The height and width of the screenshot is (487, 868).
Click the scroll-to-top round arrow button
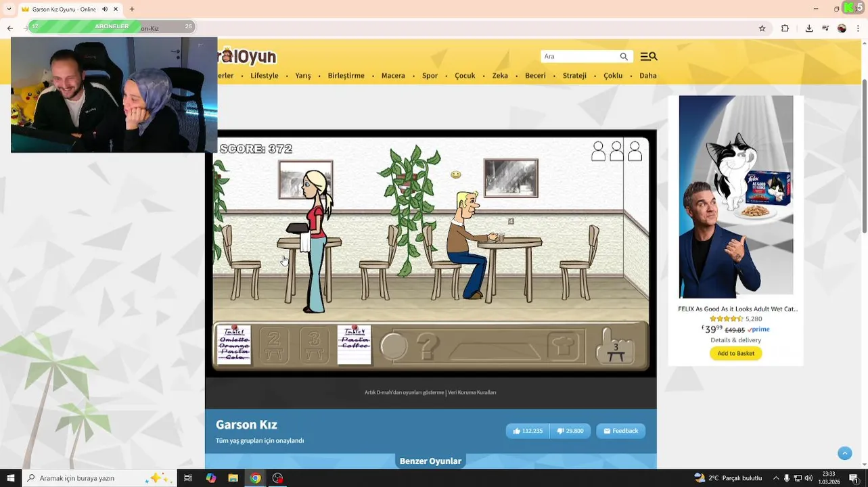point(844,453)
